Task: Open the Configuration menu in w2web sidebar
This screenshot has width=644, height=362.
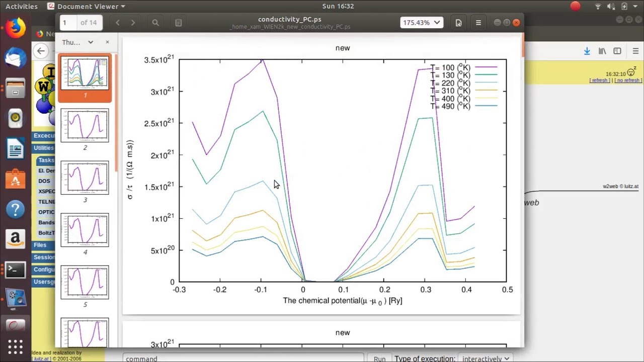Action: tap(44, 269)
